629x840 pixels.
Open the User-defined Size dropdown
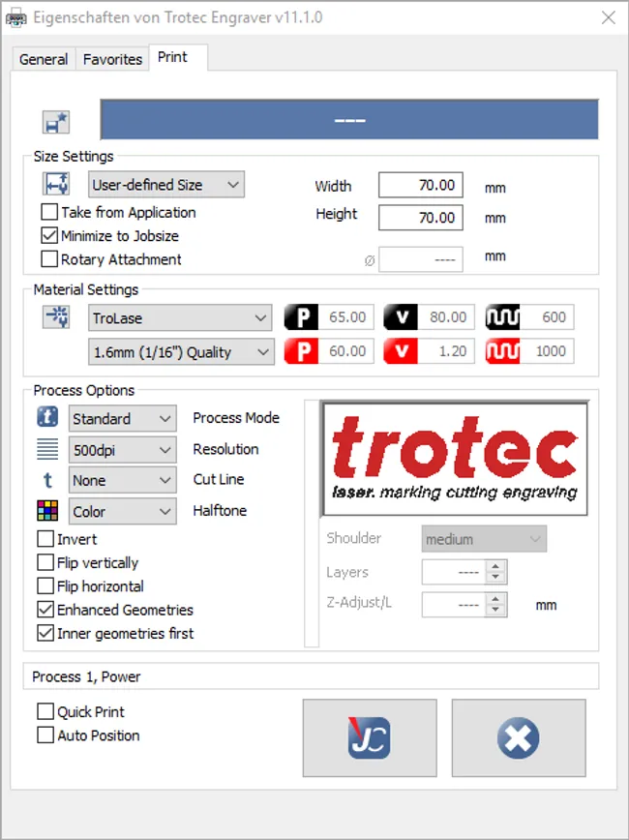166,185
